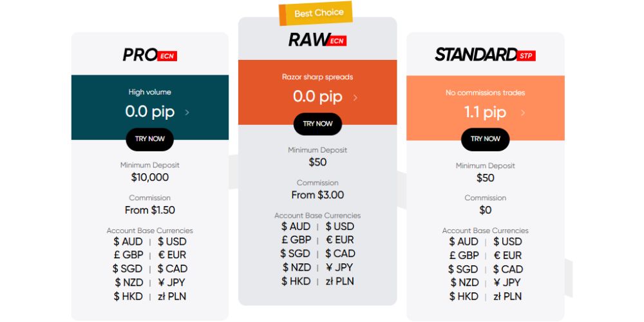Click the red STP badge beside STANDARD

[x=526, y=56]
